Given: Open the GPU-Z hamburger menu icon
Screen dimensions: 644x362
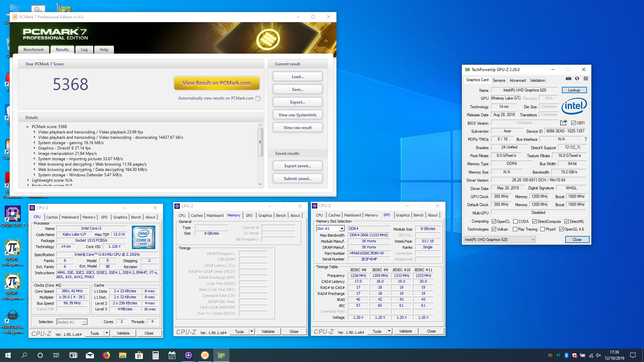Looking at the screenshot, I should pyautogui.click(x=586, y=78).
